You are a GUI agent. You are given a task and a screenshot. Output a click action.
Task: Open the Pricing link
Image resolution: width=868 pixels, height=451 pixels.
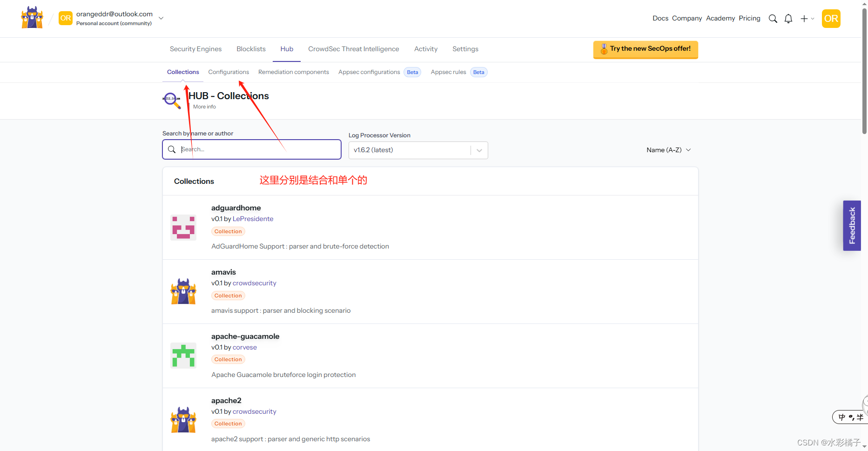coord(749,18)
